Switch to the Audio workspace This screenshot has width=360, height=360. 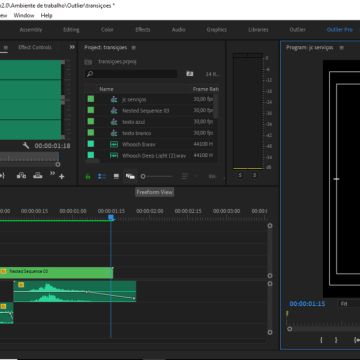(x=178, y=30)
